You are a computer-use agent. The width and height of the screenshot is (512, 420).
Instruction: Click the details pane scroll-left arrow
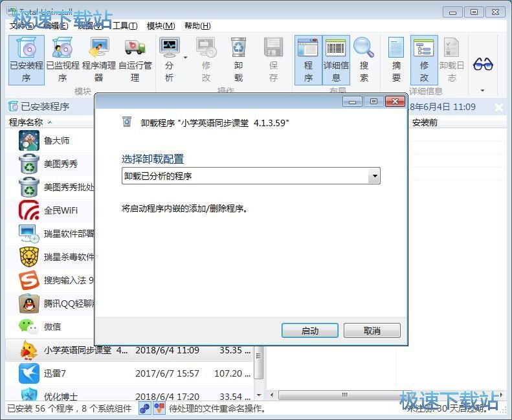point(272,395)
